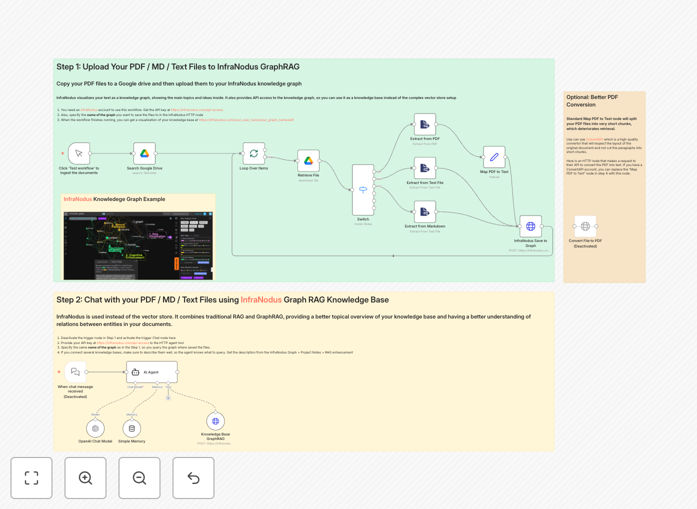Select the Switch node
The height and width of the screenshot is (509, 697).
(x=363, y=190)
